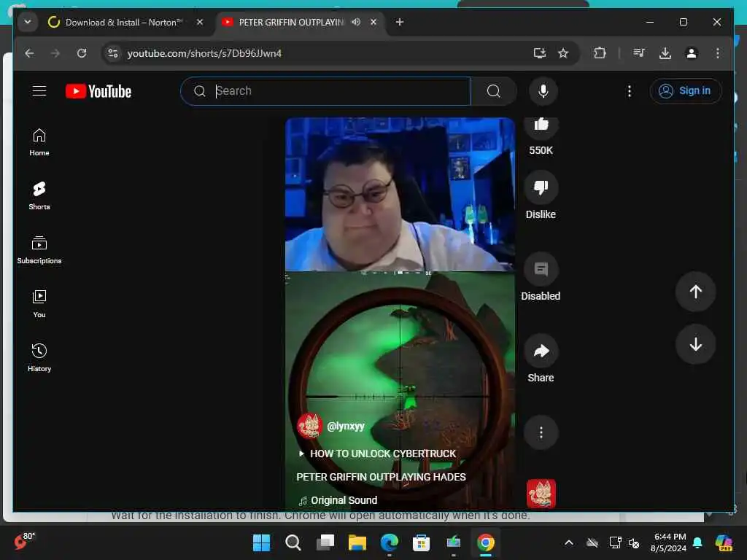Open HOW TO UNLOCK CYBERTRUCK linked video
The height and width of the screenshot is (560, 747).
(x=377, y=454)
